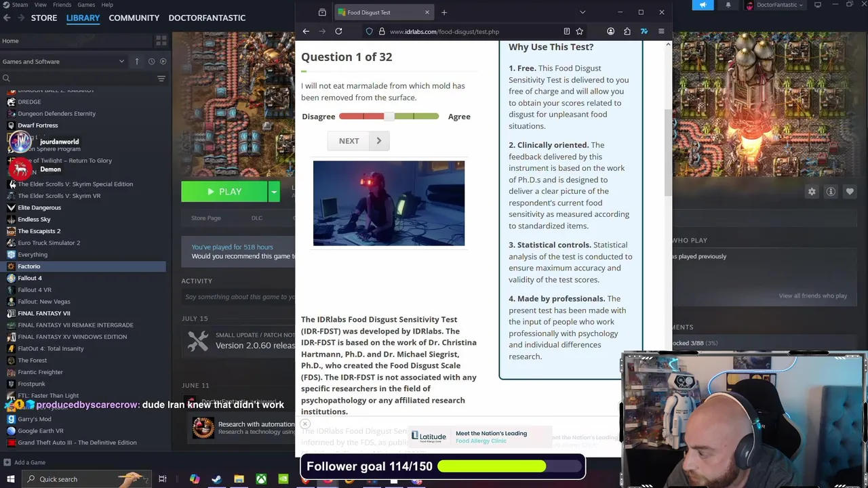The width and height of the screenshot is (868, 488).
Task: List all Firefox tabs chevron
Action: tap(583, 12)
